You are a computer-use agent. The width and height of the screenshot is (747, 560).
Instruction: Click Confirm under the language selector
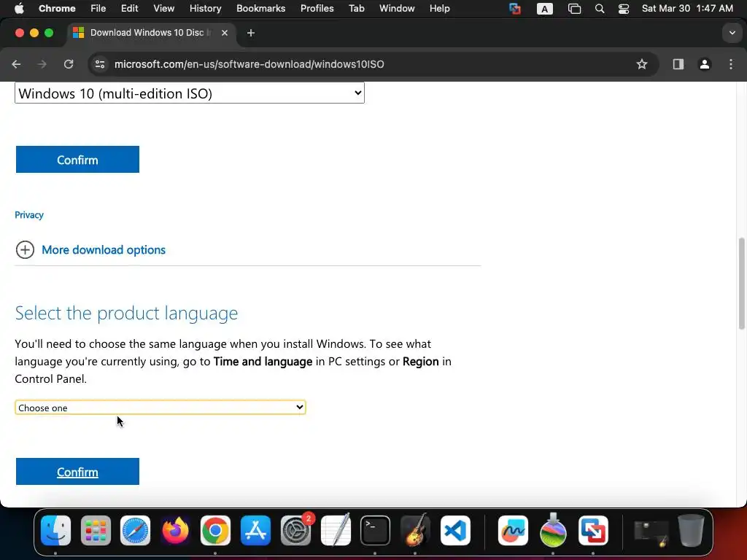tap(77, 472)
